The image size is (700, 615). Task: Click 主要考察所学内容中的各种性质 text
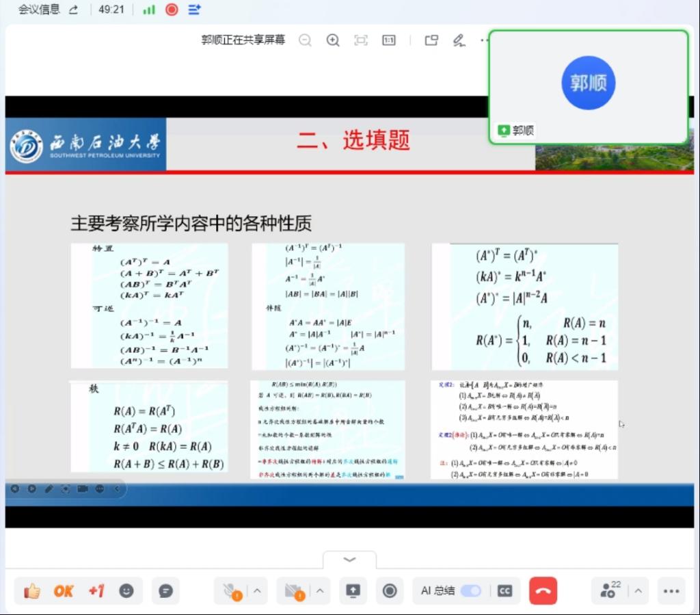(191, 223)
